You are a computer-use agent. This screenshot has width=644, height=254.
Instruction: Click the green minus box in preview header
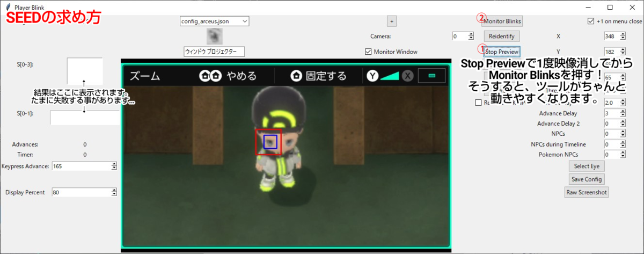(432, 76)
